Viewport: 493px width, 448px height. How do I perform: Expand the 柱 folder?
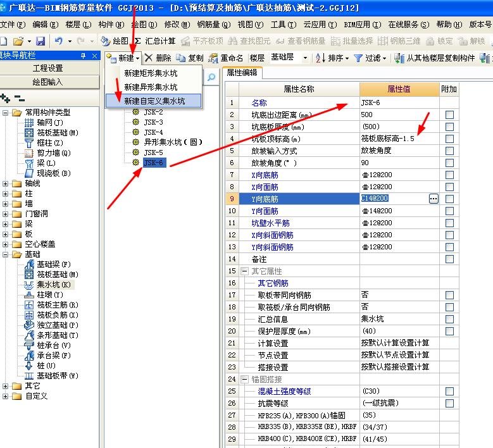tap(5, 194)
